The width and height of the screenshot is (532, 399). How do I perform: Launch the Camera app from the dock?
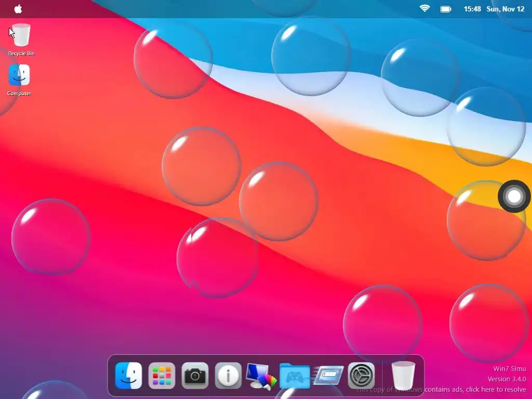point(195,376)
